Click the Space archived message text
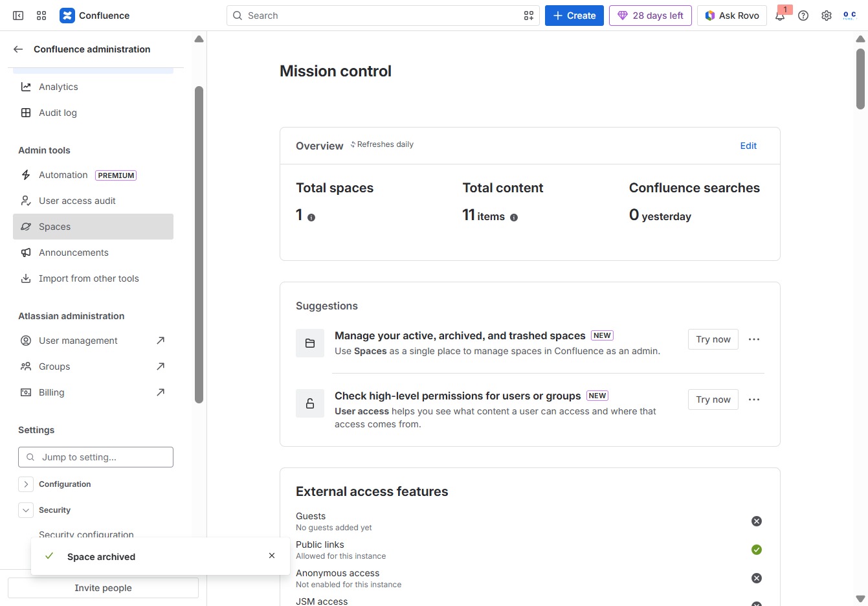868x606 pixels. (101, 557)
